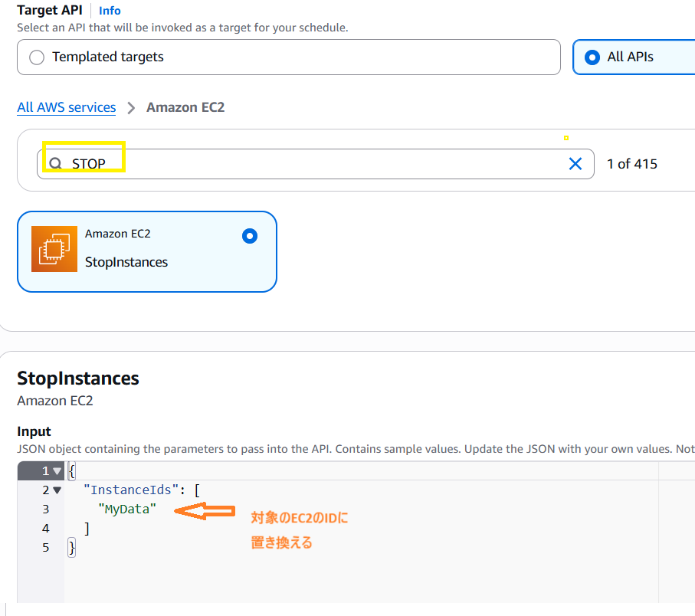Click the Amazon EC2 breadcrumb text

click(x=185, y=107)
